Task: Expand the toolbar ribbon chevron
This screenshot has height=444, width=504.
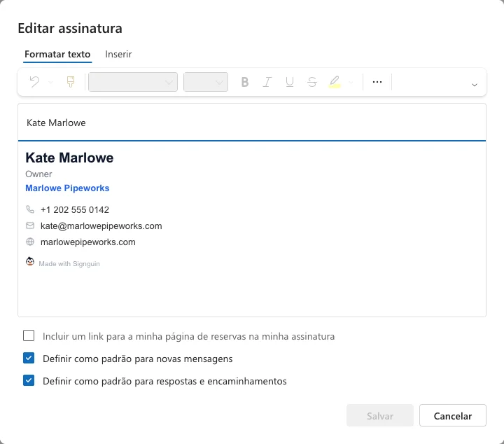Action: tap(475, 85)
